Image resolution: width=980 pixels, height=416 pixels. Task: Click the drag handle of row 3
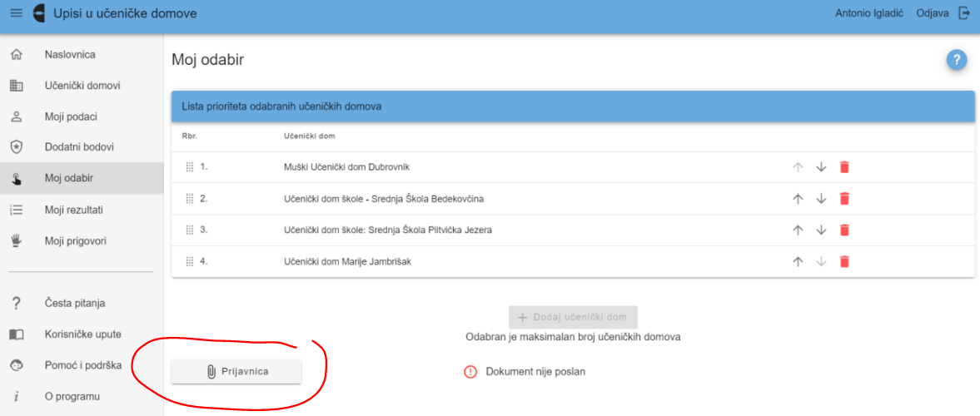190,230
